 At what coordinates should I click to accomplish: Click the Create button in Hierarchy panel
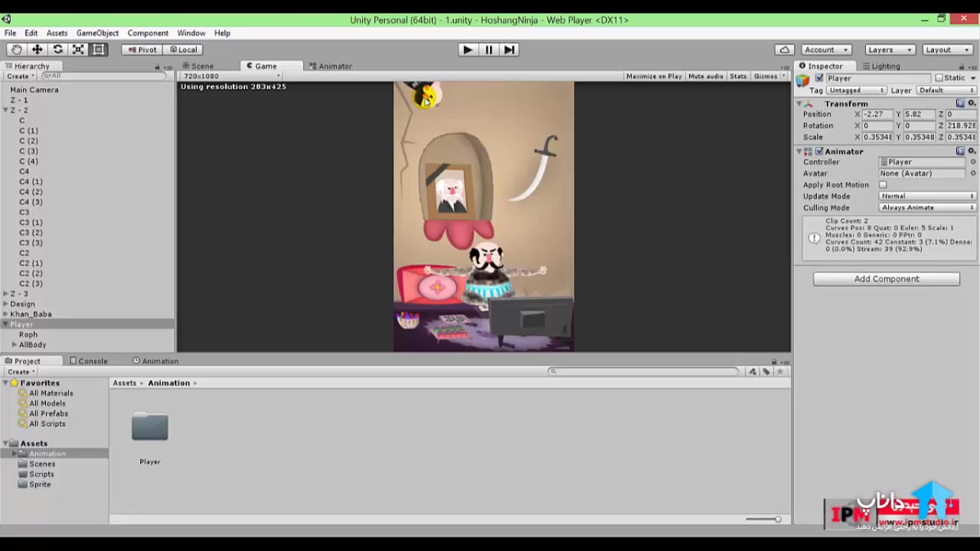click(x=20, y=77)
